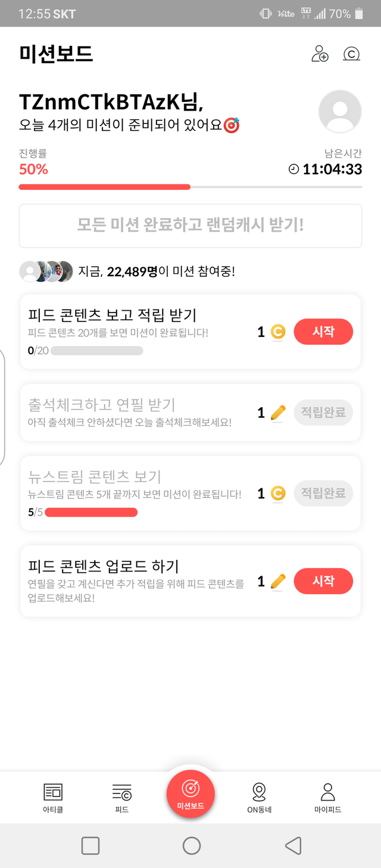Tap 적립완료 on the 출석체크 mission
This screenshot has width=381, height=868.
(323, 413)
